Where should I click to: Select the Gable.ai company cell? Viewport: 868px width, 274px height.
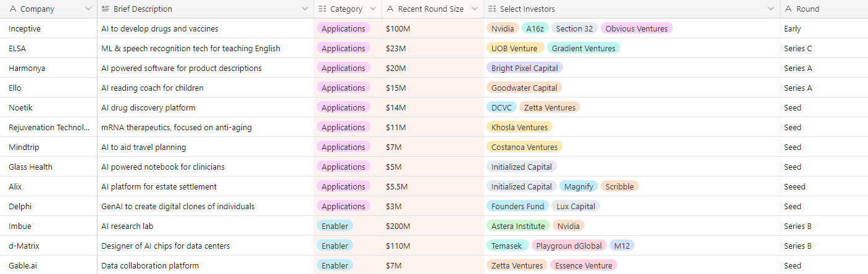[x=49, y=265]
